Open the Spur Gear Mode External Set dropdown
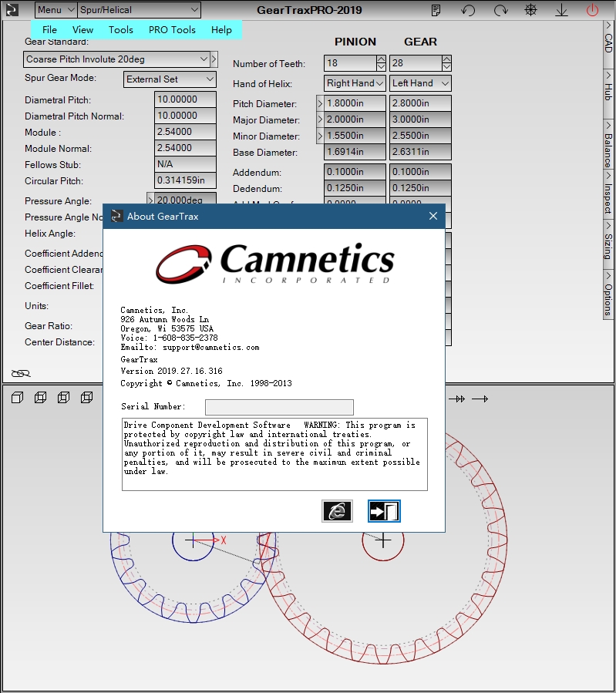The height and width of the screenshot is (693, 616). coord(170,79)
